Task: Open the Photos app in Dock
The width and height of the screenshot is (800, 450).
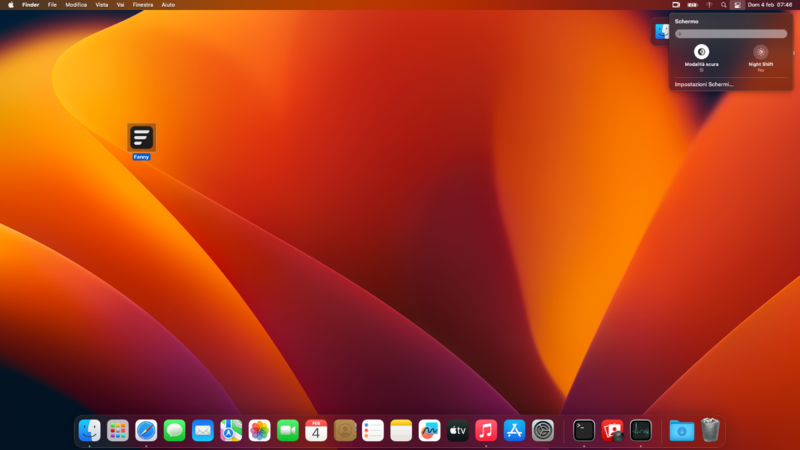Action: [259, 430]
